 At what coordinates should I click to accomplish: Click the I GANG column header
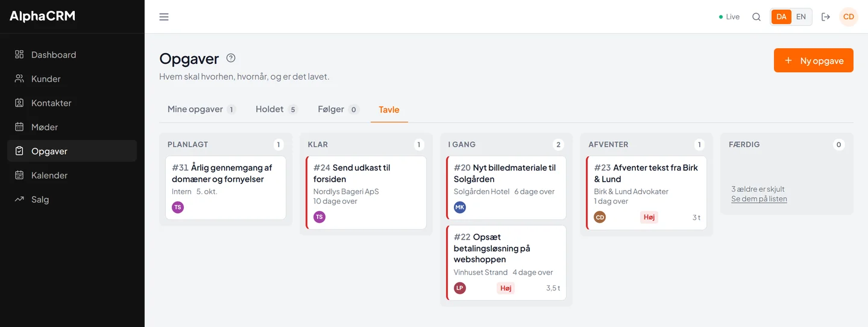click(x=462, y=145)
